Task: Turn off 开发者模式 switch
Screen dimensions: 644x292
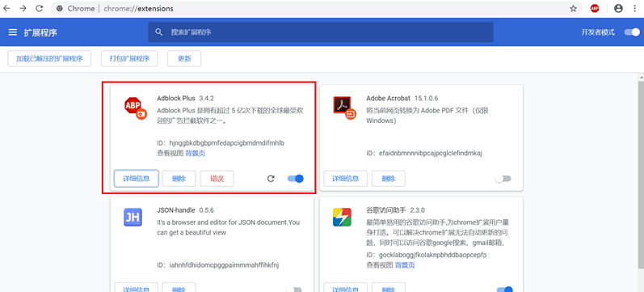Action: pyautogui.click(x=632, y=32)
